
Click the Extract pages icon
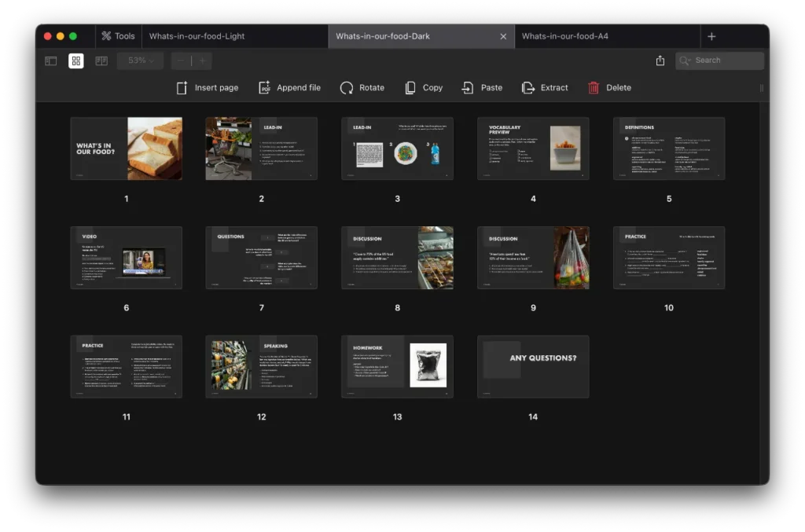pos(528,88)
